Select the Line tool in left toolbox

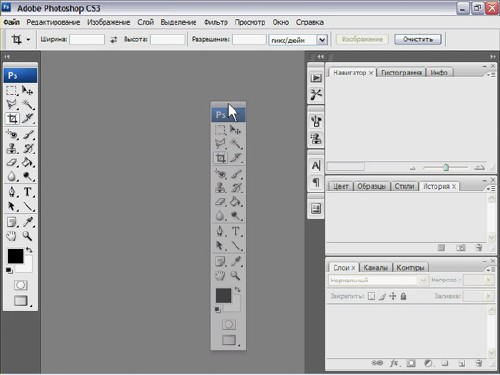[28, 206]
